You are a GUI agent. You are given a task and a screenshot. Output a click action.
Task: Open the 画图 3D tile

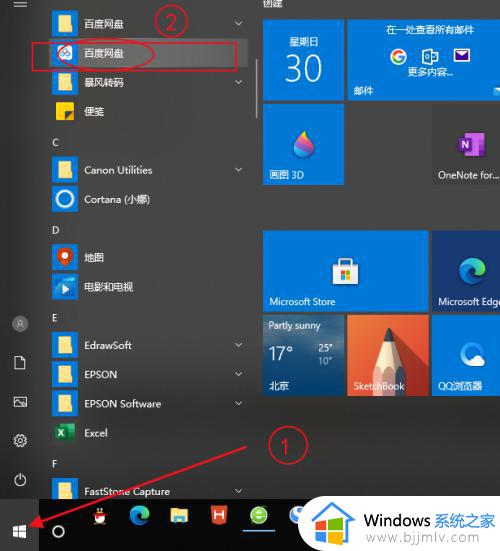(x=303, y=144)
